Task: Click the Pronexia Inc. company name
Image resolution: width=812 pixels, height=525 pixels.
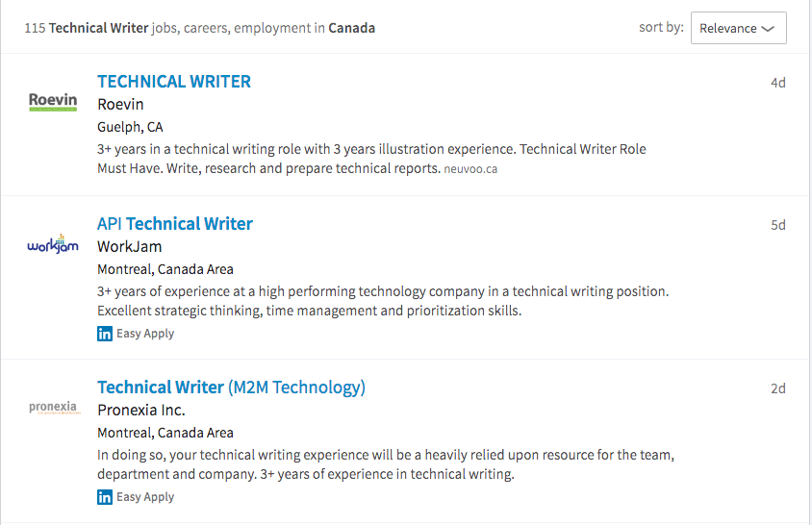Action: point(141,410)
